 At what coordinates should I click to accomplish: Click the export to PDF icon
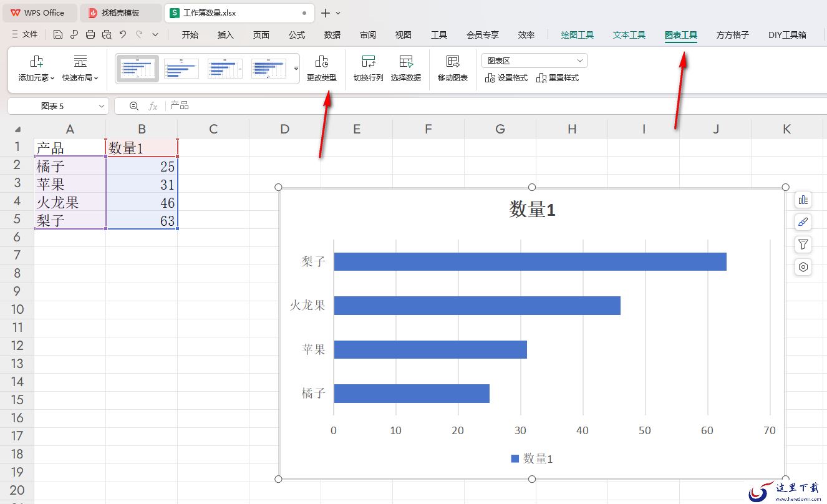(74, 35)
